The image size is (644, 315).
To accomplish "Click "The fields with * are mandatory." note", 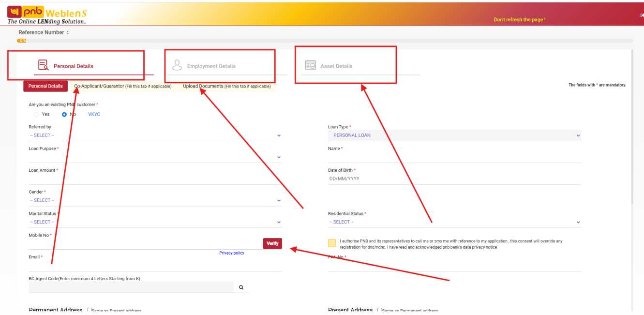I will [597, 85].
